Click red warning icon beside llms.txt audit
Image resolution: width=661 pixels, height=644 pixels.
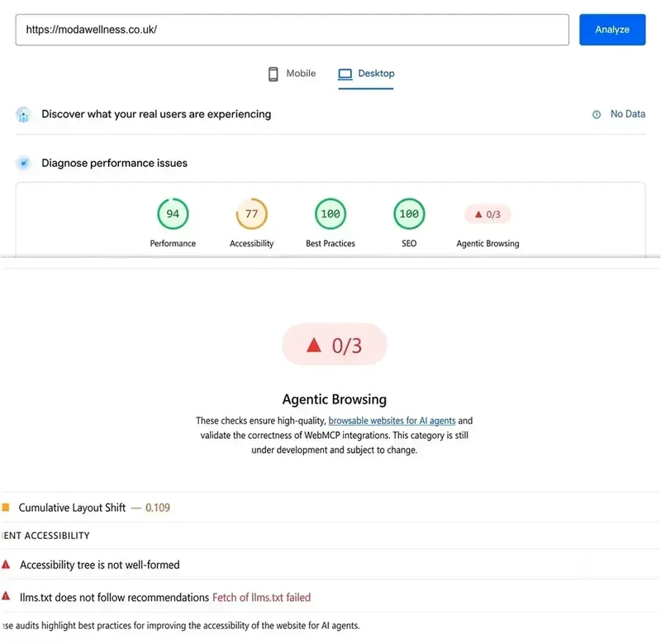[x=6, y=596]
